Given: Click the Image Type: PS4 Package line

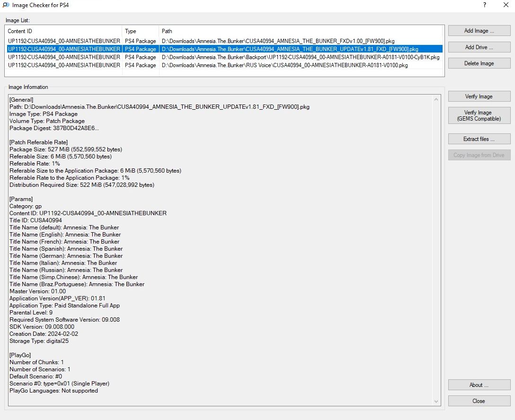Looking at the screenshot, I should click(x=44, y=114).
